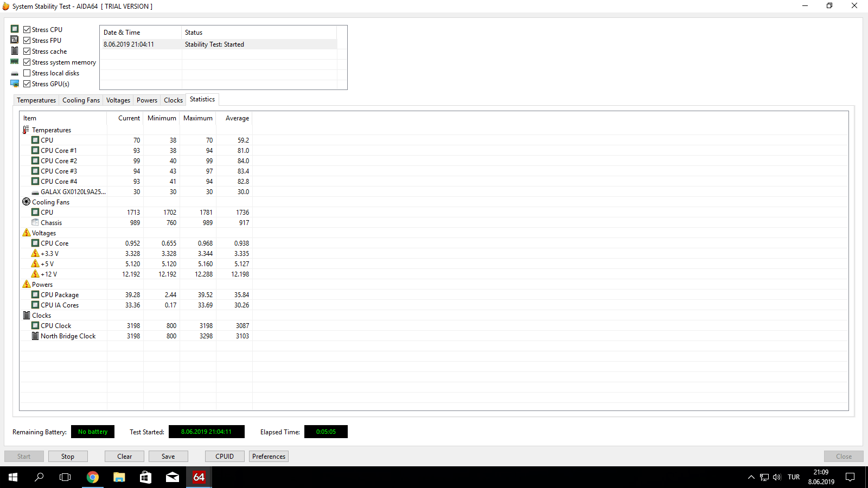Click the Maximum column header
Image resolution: width=868 pixels, height=488 pixels.
(198, 118)
